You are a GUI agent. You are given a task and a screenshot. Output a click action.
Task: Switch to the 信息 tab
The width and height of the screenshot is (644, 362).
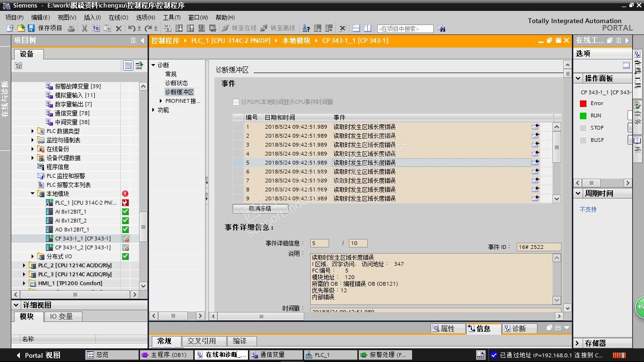tap(483, 329)
